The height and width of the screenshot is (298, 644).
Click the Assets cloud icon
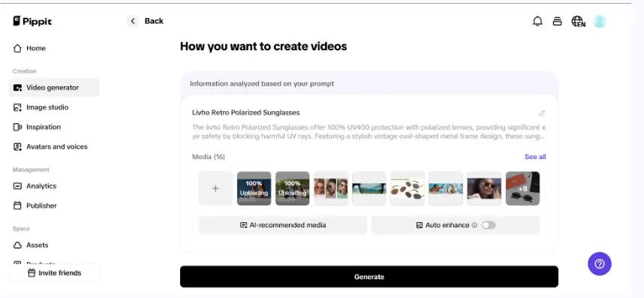(x=17, y=245)
